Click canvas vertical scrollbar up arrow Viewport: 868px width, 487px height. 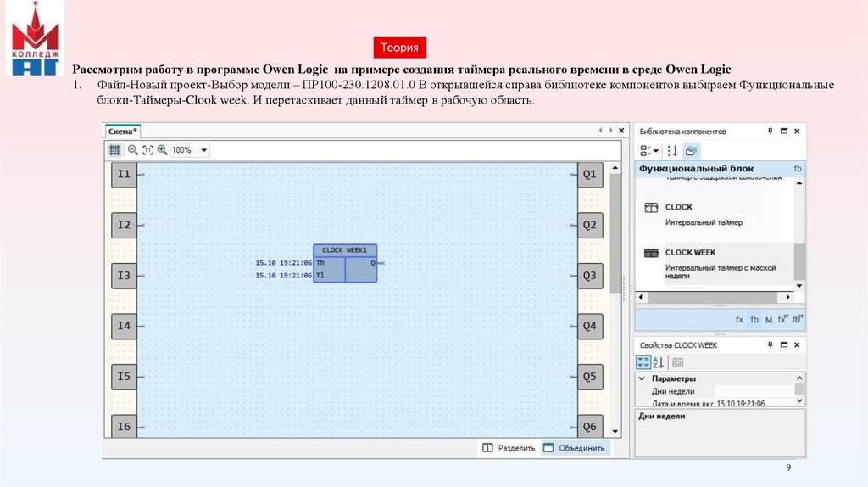tap(615, 167)
